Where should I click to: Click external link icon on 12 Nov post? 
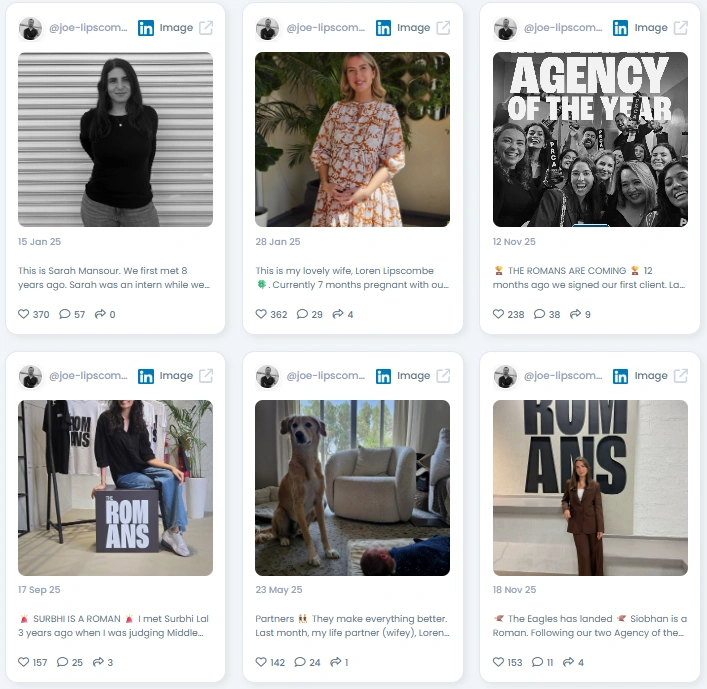[x=681, y=28]
